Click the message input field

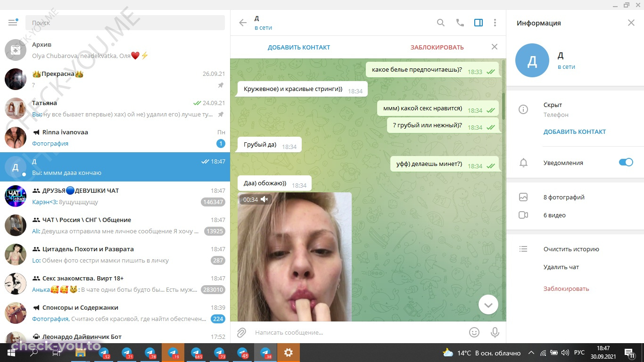(358, 332)
